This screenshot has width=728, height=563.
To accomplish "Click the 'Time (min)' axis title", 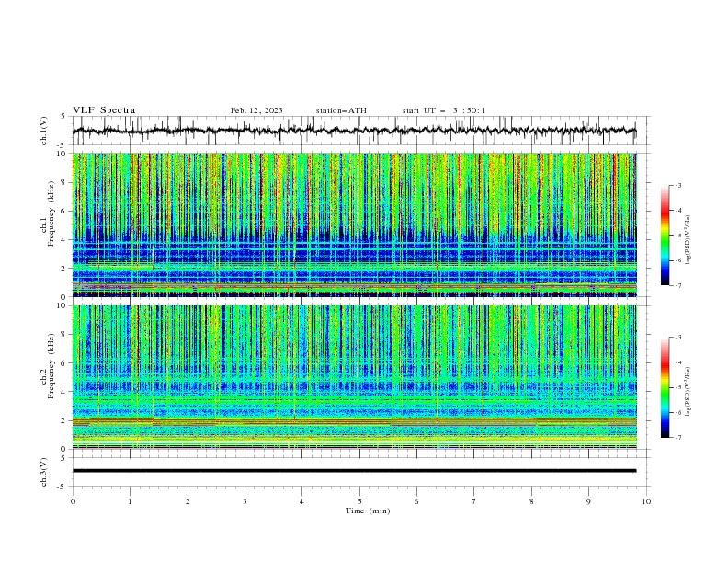I will click(368, 511).
